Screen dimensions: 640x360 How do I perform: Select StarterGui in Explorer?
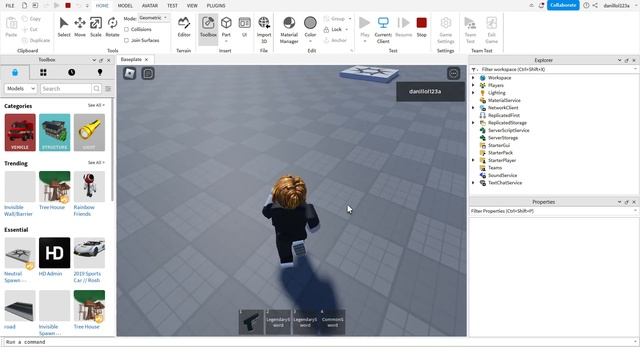[x=499, y=145]
